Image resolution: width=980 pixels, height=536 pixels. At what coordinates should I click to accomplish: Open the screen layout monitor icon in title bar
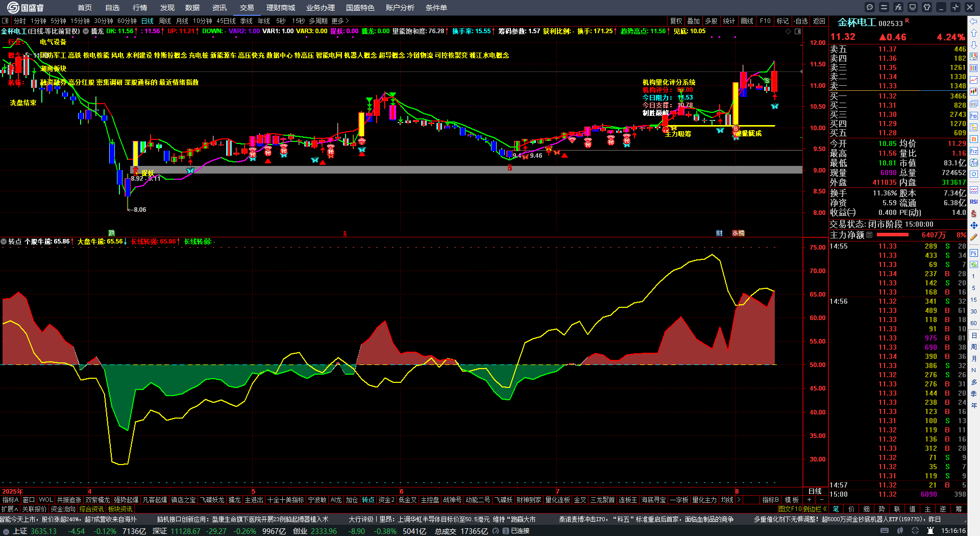click(913, 7)
